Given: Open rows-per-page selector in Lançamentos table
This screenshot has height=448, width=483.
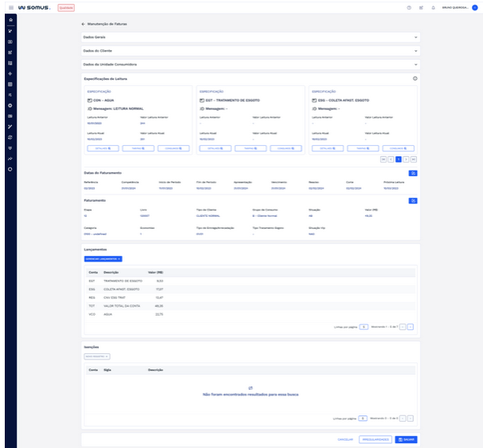Looking at the screenshot, I should (x=363, y=327).
